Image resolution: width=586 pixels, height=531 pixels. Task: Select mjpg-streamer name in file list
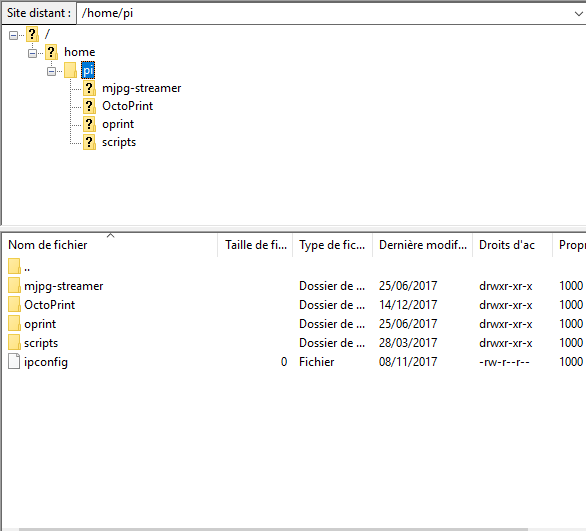tap(64, 286)
